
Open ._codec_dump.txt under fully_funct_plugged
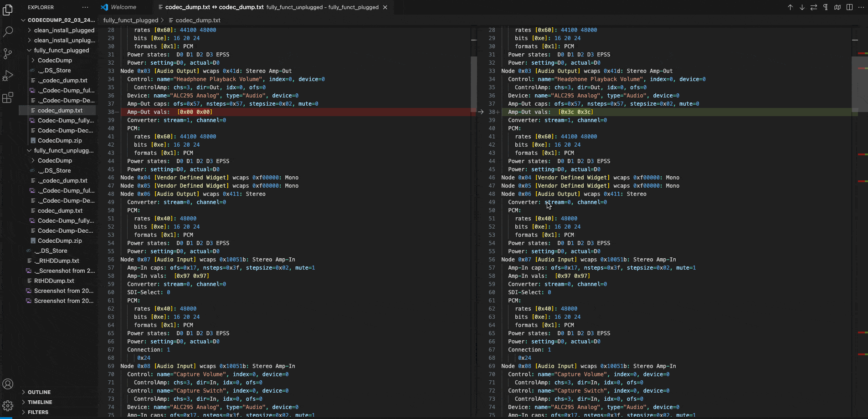pyautogui.click(x=58, y=80)
